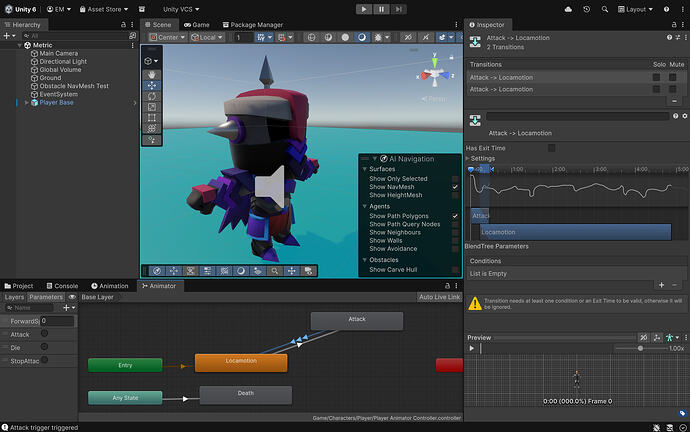This screenshot has width=690, height=432.
Task: Switch to the Project tab
Action: click(18, 286)
